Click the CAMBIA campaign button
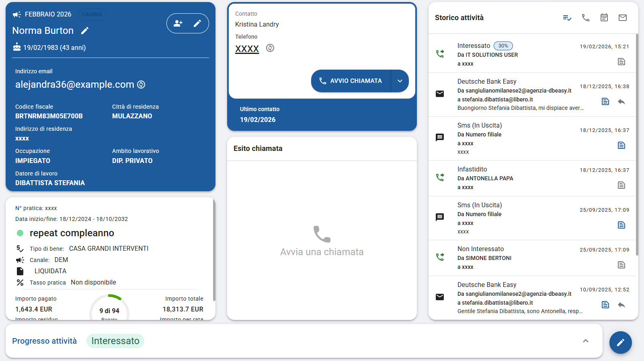Screen dimensions: 644x361 92,14
